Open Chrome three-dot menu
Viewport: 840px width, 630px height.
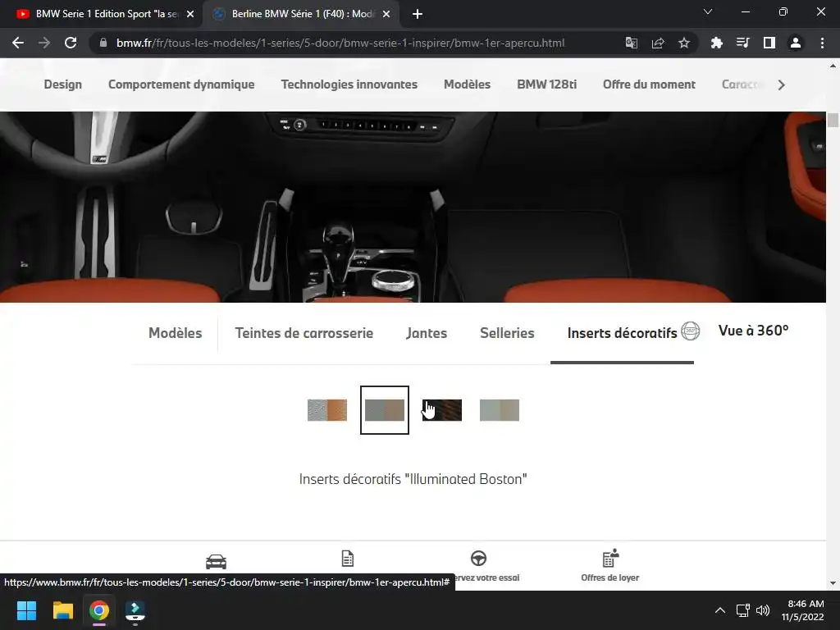822,43
